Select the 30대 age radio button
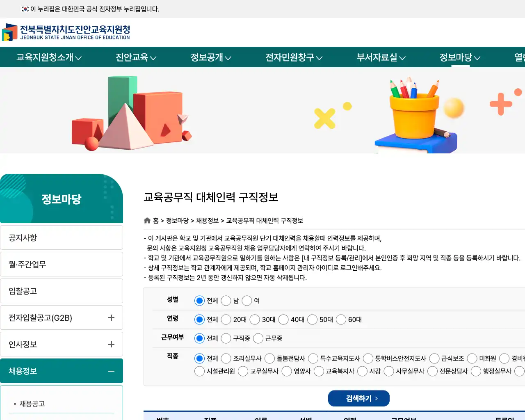 pyautogui.click(x=255, y=320)
